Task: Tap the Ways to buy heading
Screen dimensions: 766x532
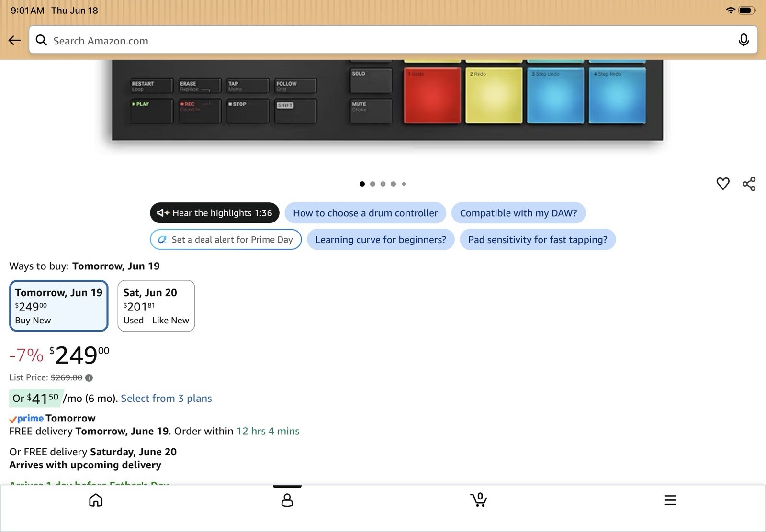Action: (84, 266)
